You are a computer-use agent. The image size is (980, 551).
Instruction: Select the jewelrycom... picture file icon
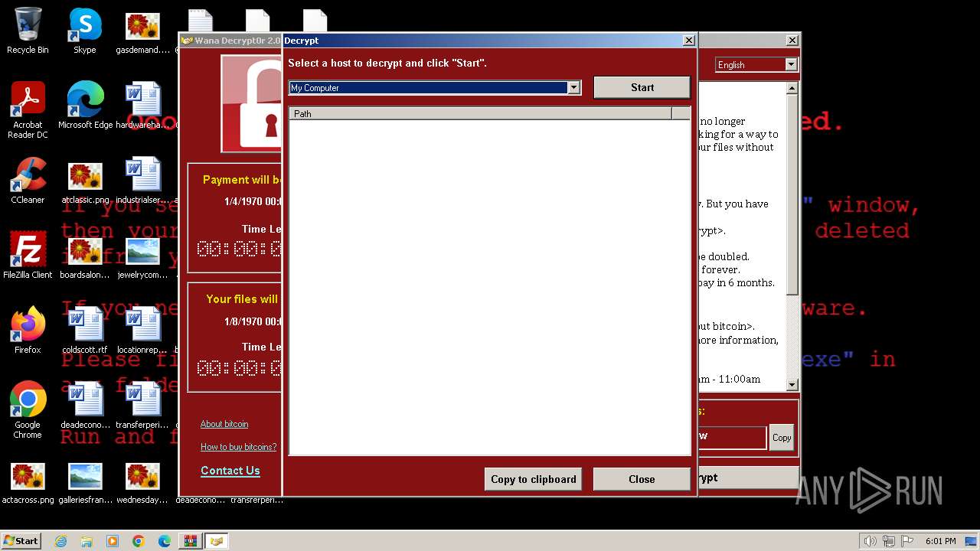pyautogui.click(x=142, y=256)
